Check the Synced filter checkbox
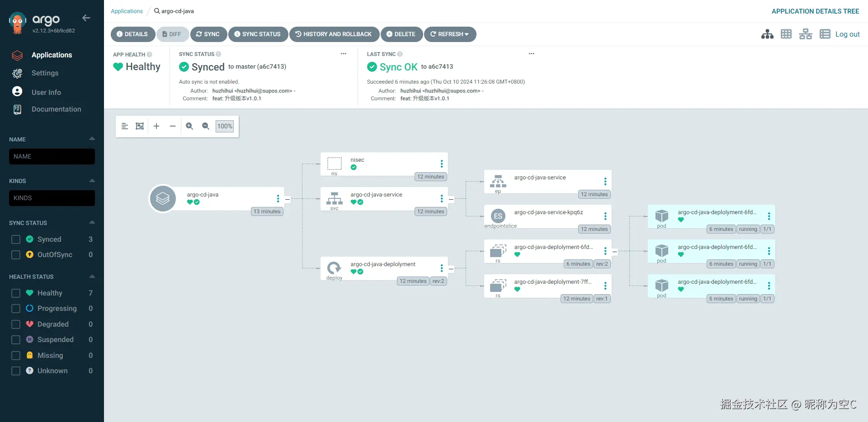The image size is (868, 422). point(16,239)
